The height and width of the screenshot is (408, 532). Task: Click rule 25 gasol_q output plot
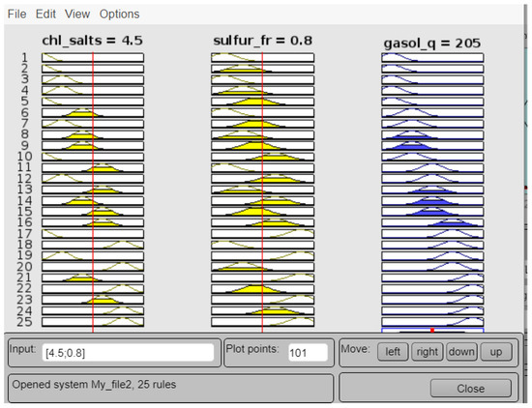(x=432, y=322)
